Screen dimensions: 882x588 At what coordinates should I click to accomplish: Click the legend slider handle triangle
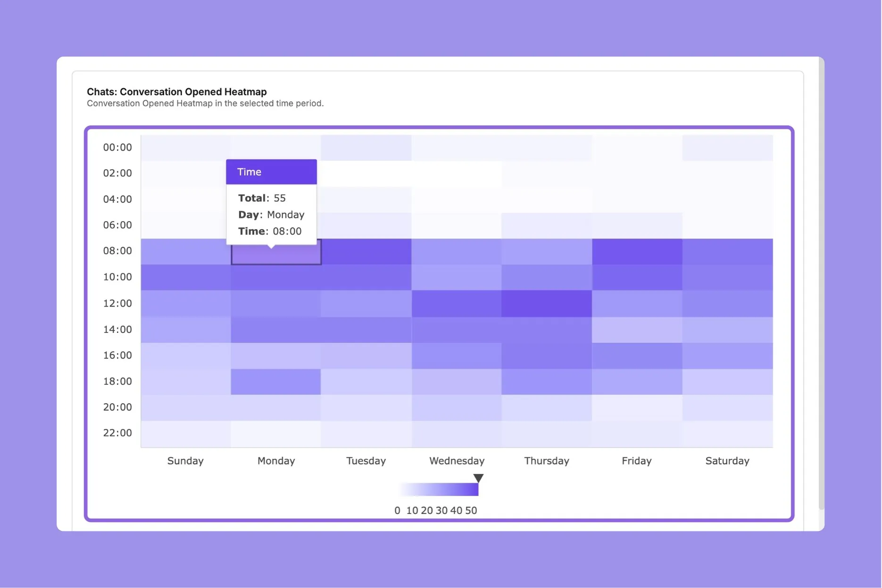(478, 478)
